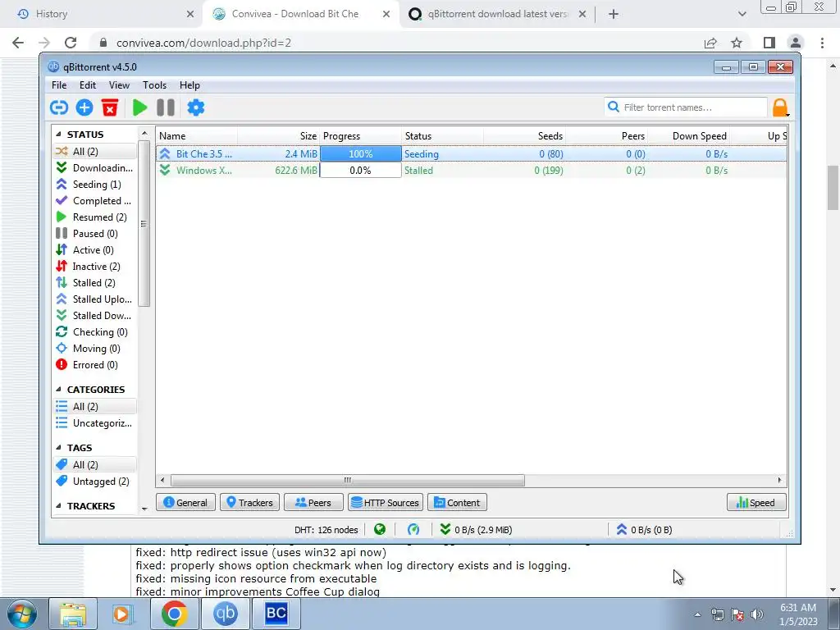Select the Resumed (2) filter
This screenshot has height=630, width=840.
tap(95, 217)
